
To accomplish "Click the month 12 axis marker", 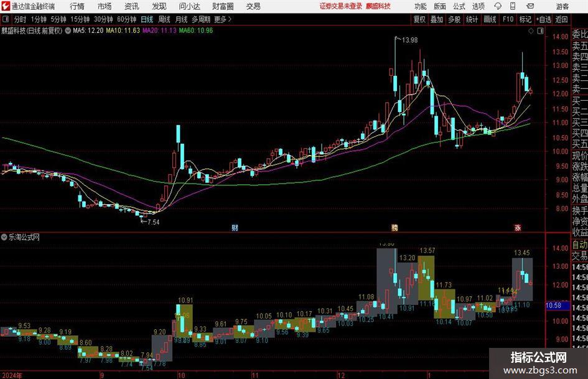I will point(340,375).
